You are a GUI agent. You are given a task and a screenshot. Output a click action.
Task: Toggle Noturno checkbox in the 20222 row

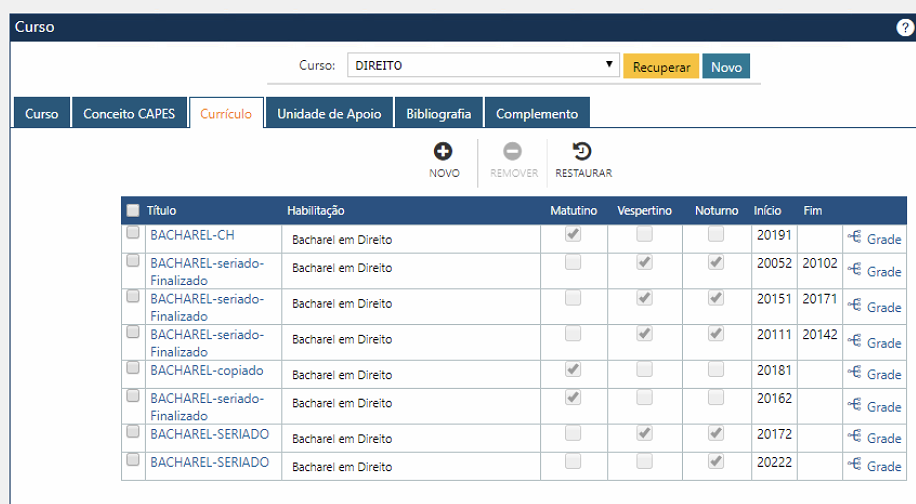716,461
